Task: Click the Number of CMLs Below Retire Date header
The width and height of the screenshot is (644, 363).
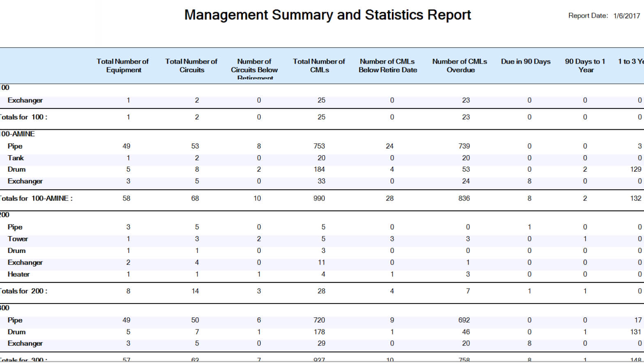Action: (387, 66)
